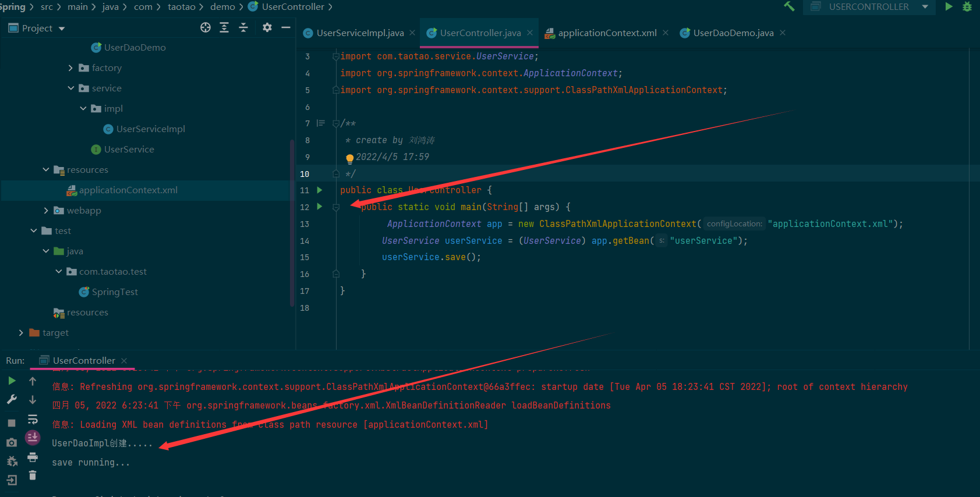Open Project panel settings gear

coord(267,27)
